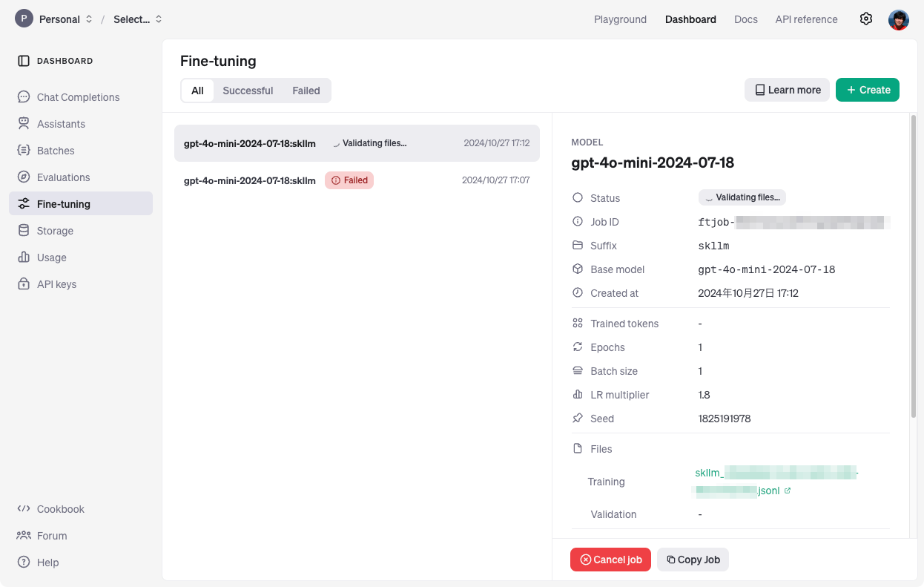Click the Cookbook code icon
This screenshot has height=587, width=924.
24,509
